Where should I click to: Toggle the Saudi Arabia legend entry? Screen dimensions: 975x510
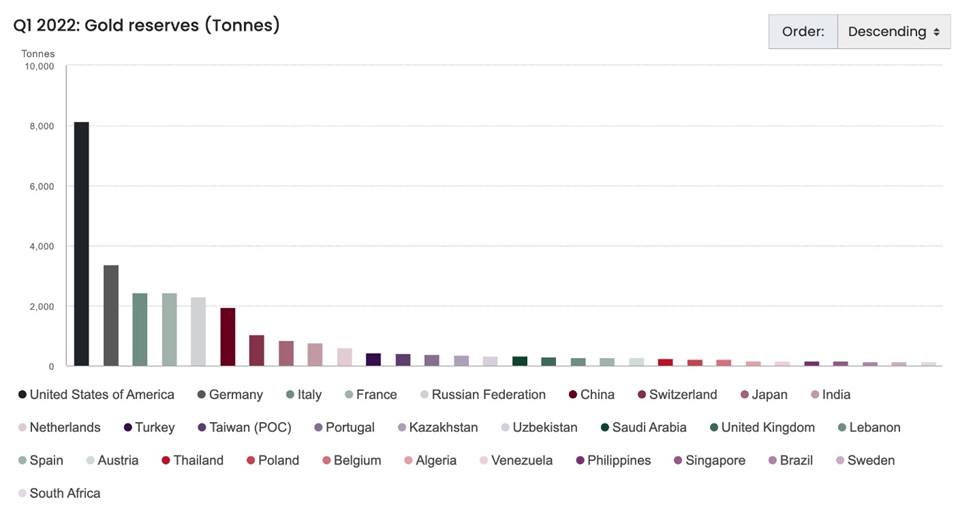(x=649, y=428)
